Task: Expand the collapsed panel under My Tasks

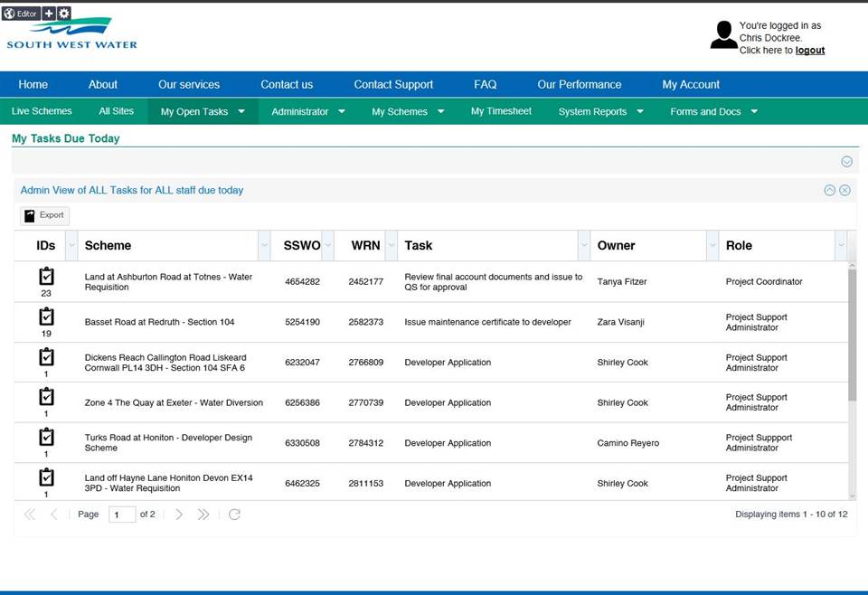Action: pos(846,162)
